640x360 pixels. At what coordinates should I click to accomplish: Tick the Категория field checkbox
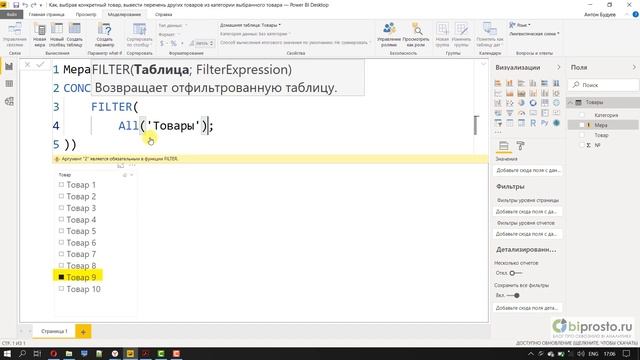[582, 115]
